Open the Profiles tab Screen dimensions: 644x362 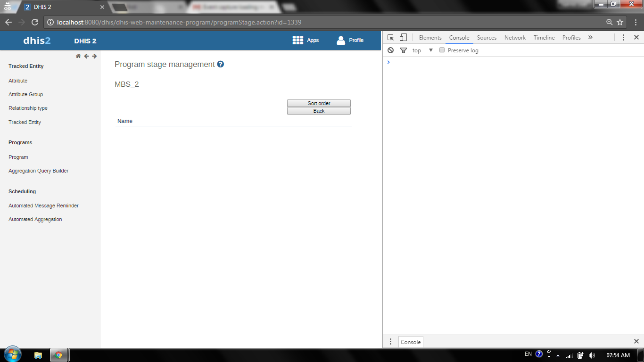[571, 38]
